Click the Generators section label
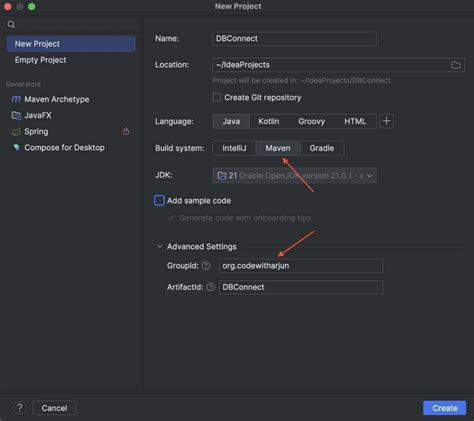474x421 pixels. (23, 84)
